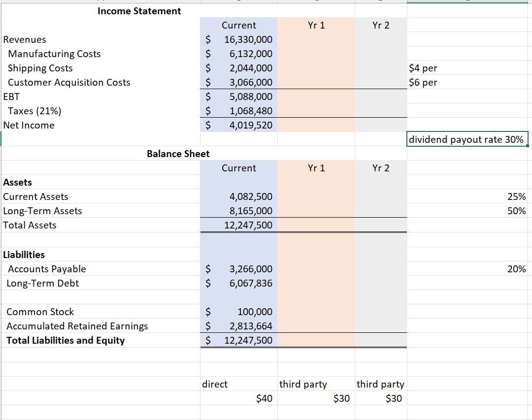Click Balance Sheet Yr 1 header

click(x=316, y=168)
